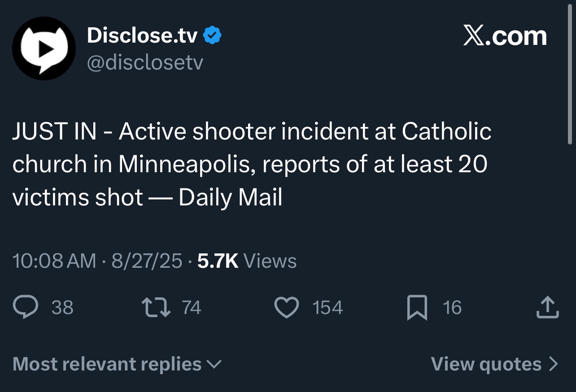Like the post with the heart icon
The width and height of the screenshot is (576, 392).
(x=286, y=308)
